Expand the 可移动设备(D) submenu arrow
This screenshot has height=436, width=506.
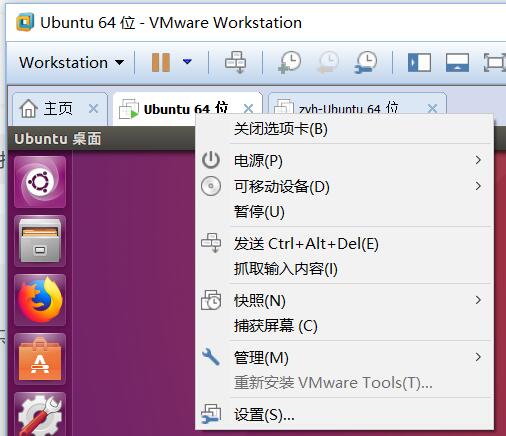click(478, 186)
